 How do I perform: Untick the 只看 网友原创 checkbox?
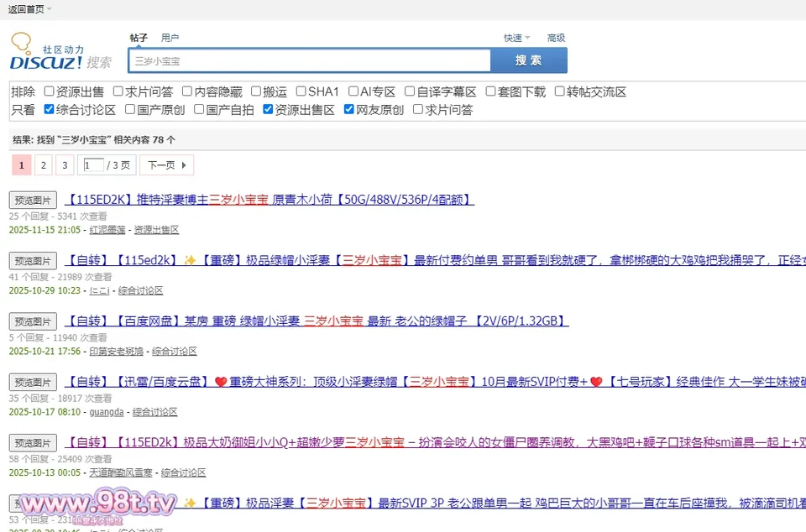(x=349, y=109)
